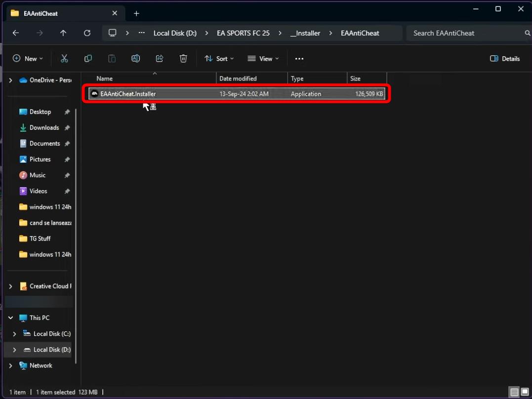
Task: Go forward with the right arrow
Action: pos(40,33)
